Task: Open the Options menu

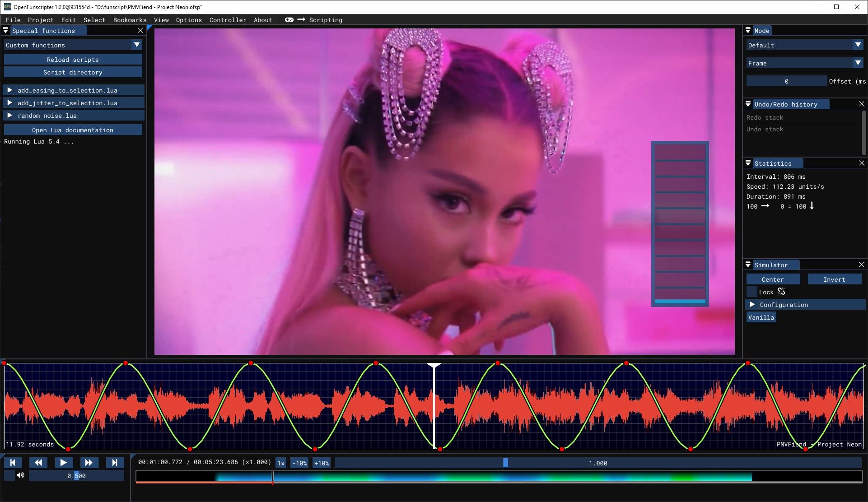Action: pos(189,20)
